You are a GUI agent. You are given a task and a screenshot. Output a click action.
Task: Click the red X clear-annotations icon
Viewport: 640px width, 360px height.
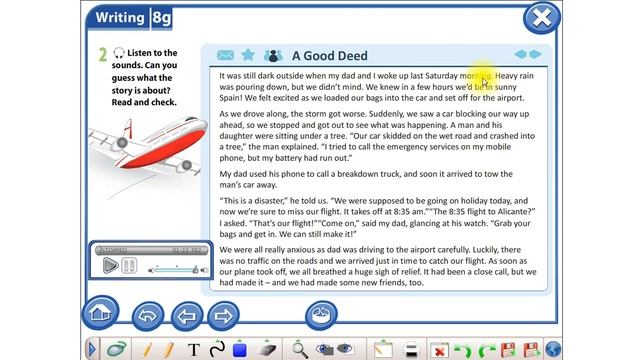[440, 350]
